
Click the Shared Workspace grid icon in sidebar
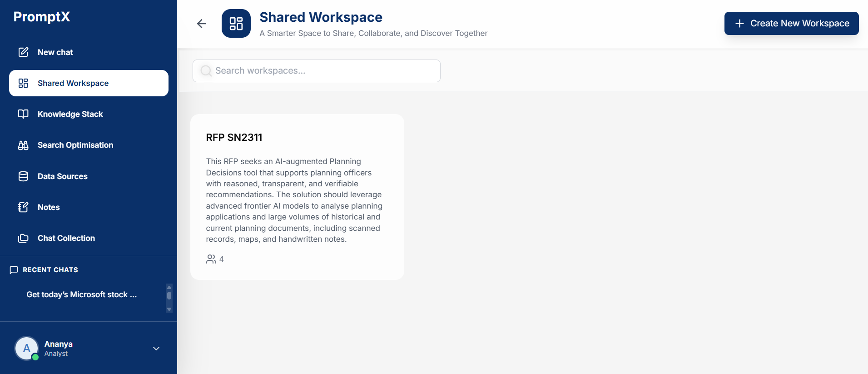coord(23,83)
